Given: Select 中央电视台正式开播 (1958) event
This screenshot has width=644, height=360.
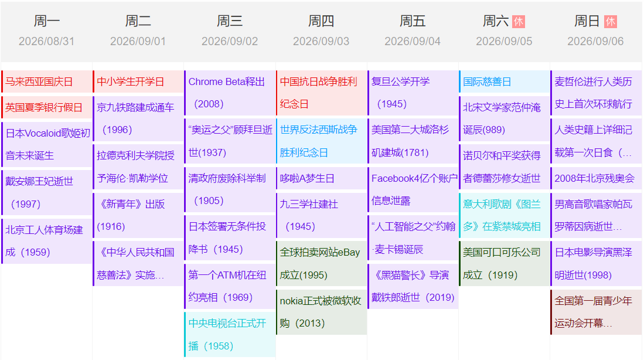Looking at the screenshot, I should coord(230,334).
